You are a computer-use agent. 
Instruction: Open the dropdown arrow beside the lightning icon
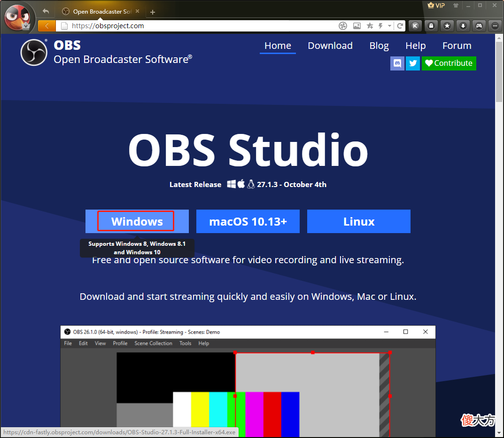pyautogui.click(x=389, y=26)
